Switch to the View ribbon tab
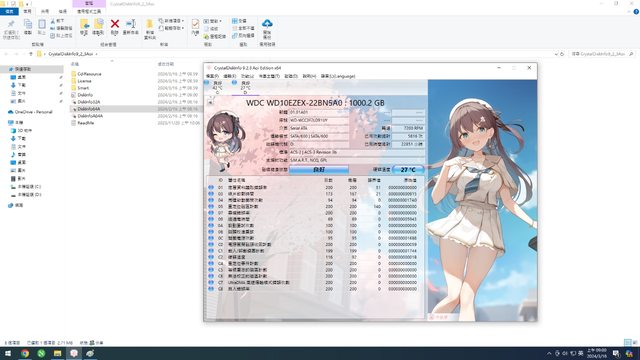The image size is (640, 360). (x=62, y=11)
